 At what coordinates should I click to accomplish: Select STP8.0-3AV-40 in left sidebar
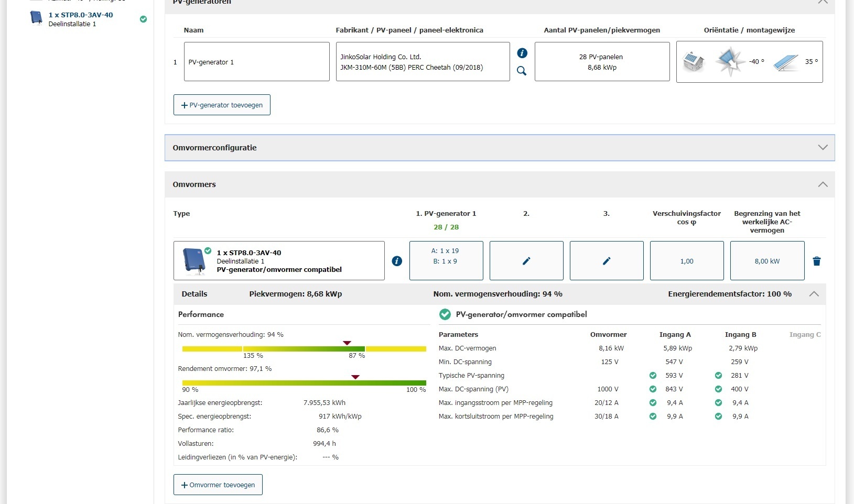(80, 19)
